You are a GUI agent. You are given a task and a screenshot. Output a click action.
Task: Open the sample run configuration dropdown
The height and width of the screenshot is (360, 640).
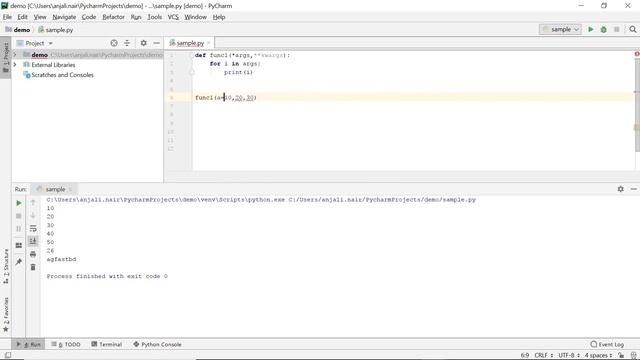tap(560, 29)
